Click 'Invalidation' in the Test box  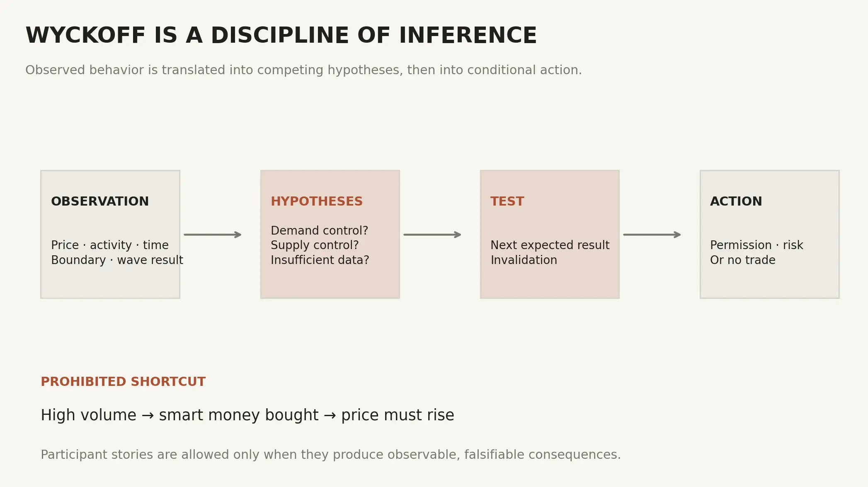coord(524,260)
